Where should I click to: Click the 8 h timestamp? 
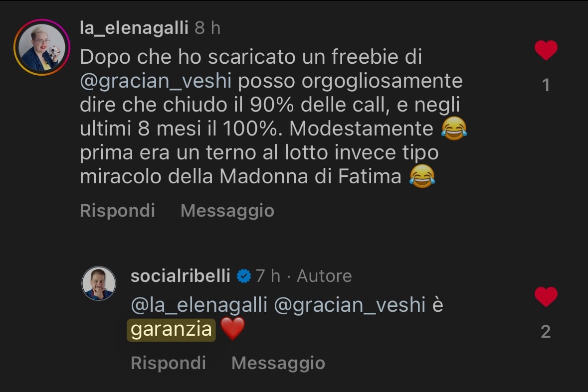pos(207,28)
